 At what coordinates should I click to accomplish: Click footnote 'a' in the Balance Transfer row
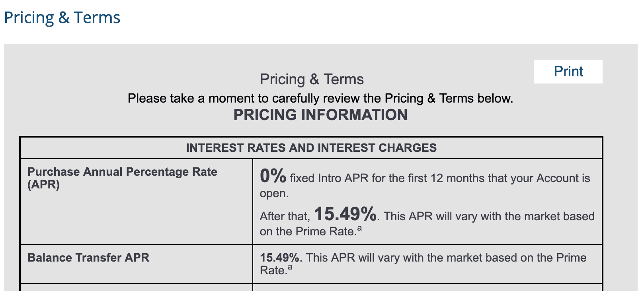tap(290, 267)
